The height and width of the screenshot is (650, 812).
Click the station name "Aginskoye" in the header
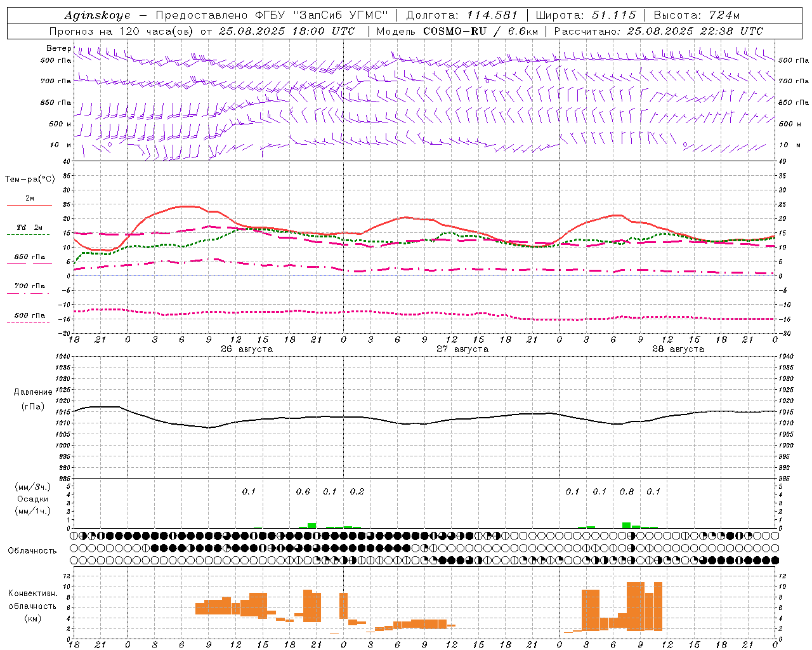[x=97, y=15]
